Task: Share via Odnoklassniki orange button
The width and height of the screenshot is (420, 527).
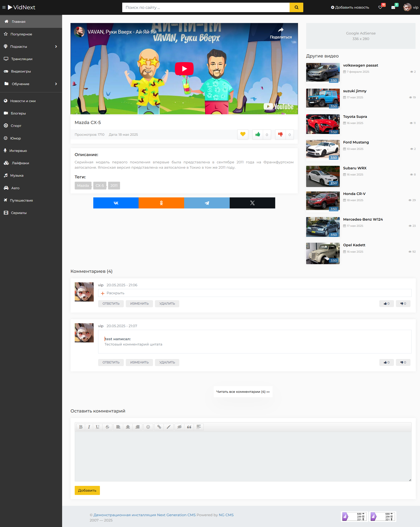Action: [161, 203]
